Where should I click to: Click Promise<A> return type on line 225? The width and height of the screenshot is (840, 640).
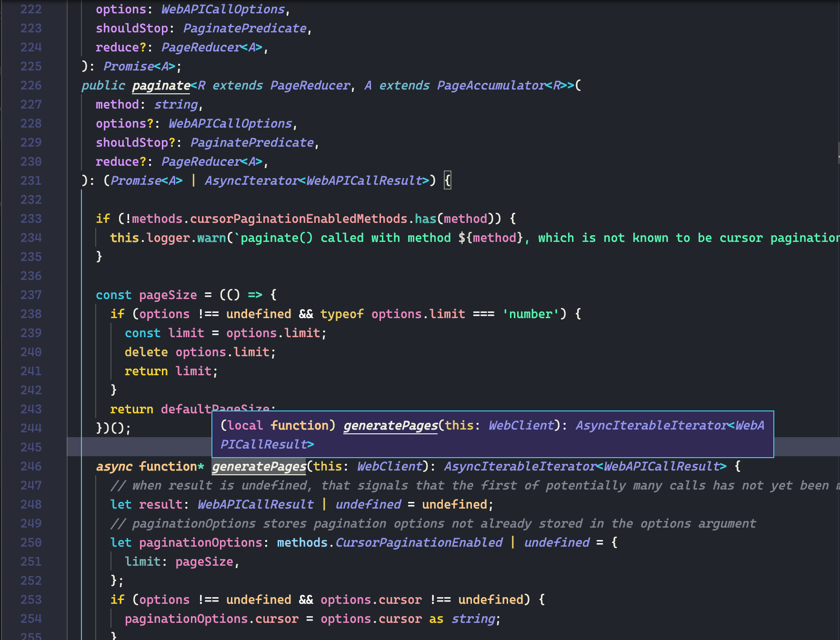[x=139, y=66]
